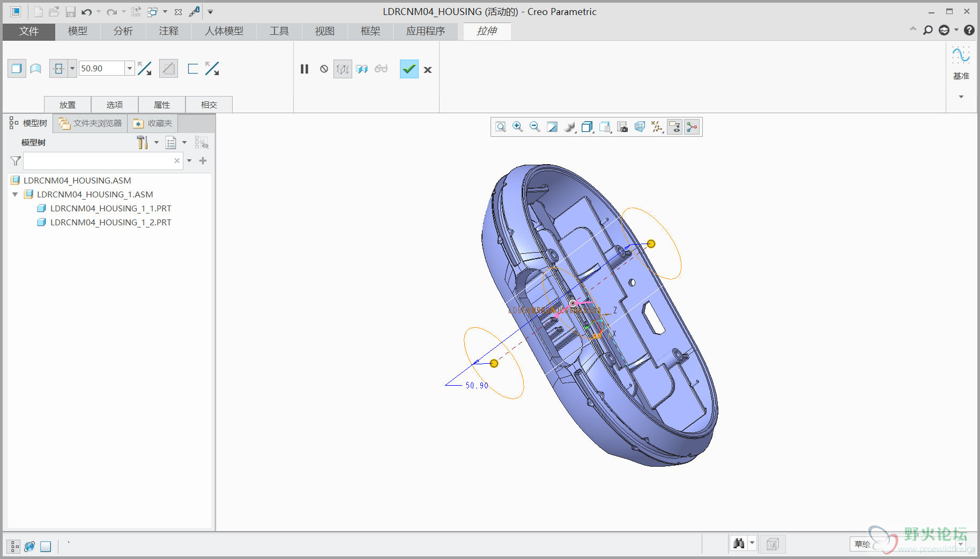Click the Zoom In magnifier icon
The height and width of the screenshot is (559, 980).
[518, 127]
